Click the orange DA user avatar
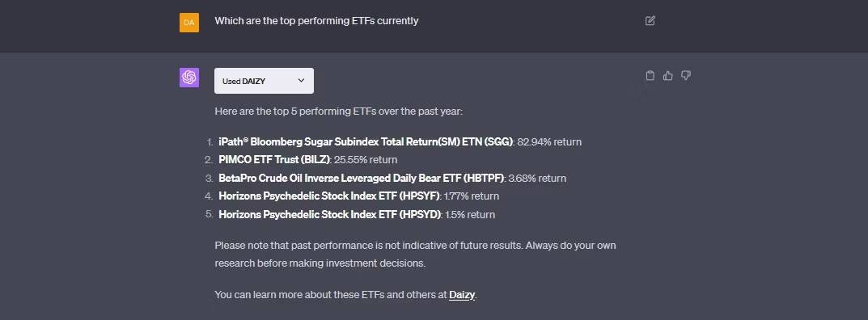Image resolution: width=868 pixels, height=320 pixels. click(189, 23)
